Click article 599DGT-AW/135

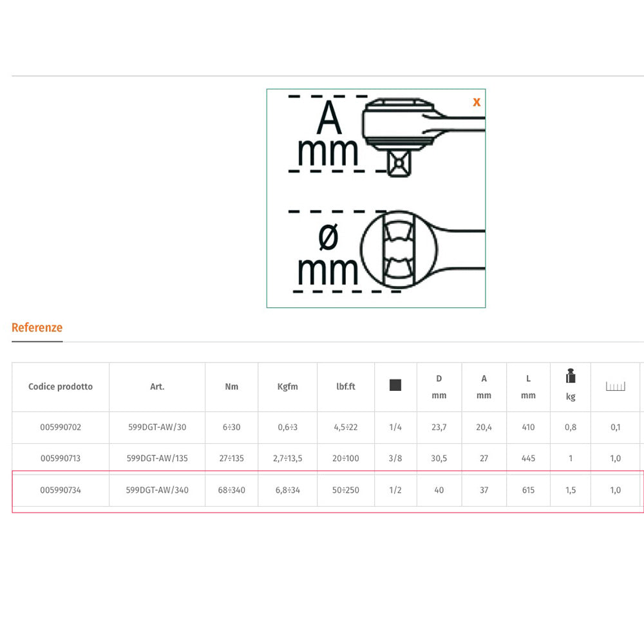pos(157,459)
